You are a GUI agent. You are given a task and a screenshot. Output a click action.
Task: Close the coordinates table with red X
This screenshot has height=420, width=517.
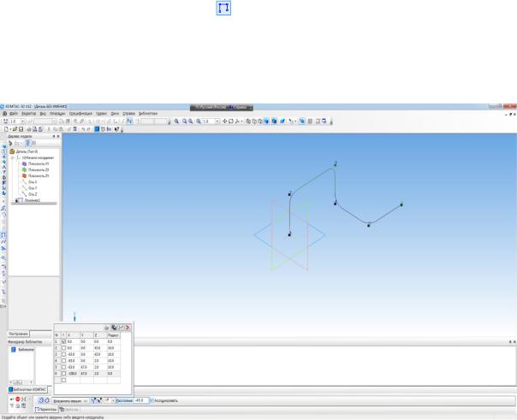tap(128, 327)
